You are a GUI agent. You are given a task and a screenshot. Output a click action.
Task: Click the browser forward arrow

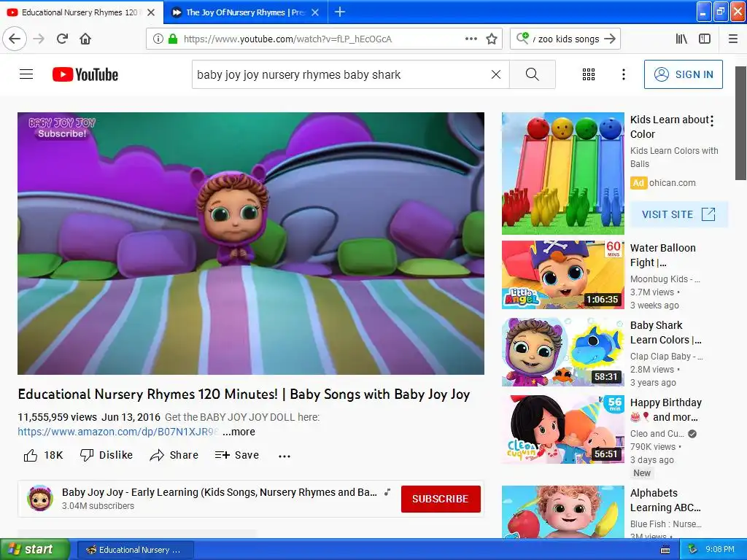39,39
